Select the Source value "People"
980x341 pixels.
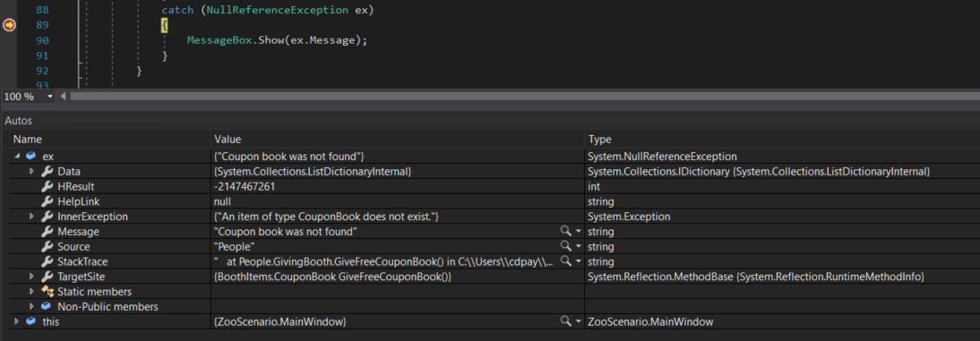pyautogui.click(x=235, y=247)
